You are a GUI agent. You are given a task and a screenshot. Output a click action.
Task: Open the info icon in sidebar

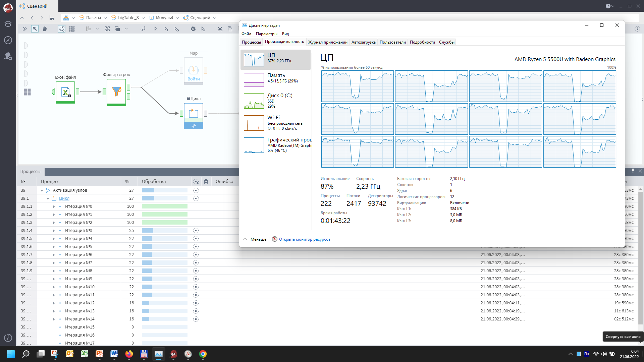8,338
